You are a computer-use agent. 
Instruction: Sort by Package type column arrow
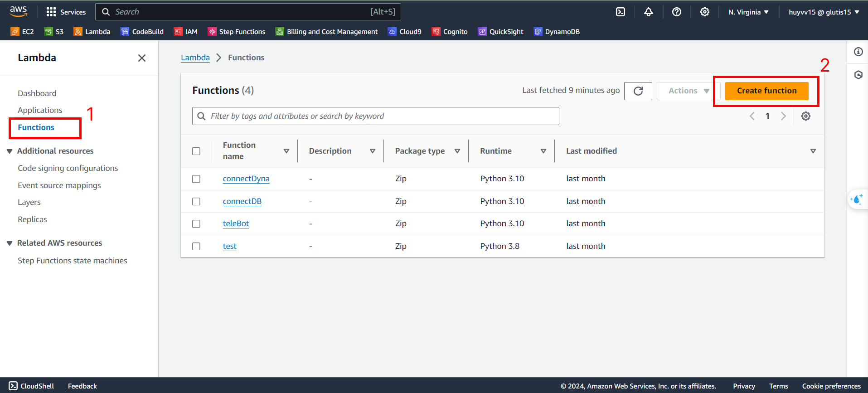[x=457, y=151]
